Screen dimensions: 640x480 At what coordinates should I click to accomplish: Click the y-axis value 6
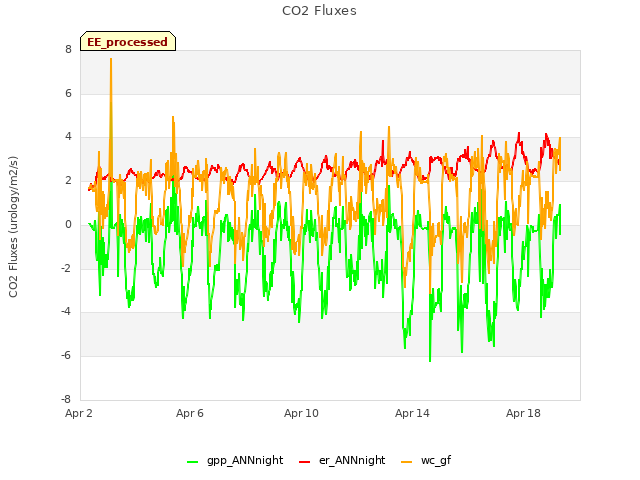tap(68, 93)
